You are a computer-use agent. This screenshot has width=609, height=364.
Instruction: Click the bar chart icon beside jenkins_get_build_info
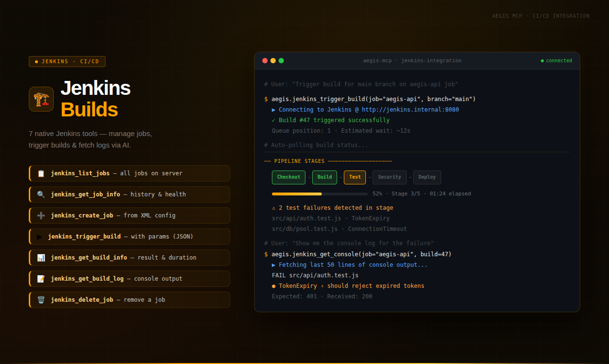pos(41,258)
